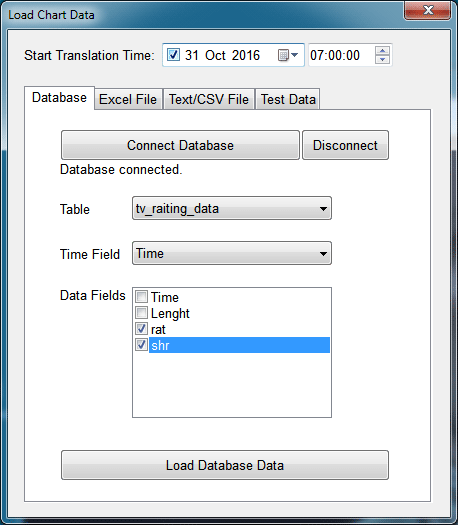Uncheck the rat data field checkbox

click(x=141, y=328)
